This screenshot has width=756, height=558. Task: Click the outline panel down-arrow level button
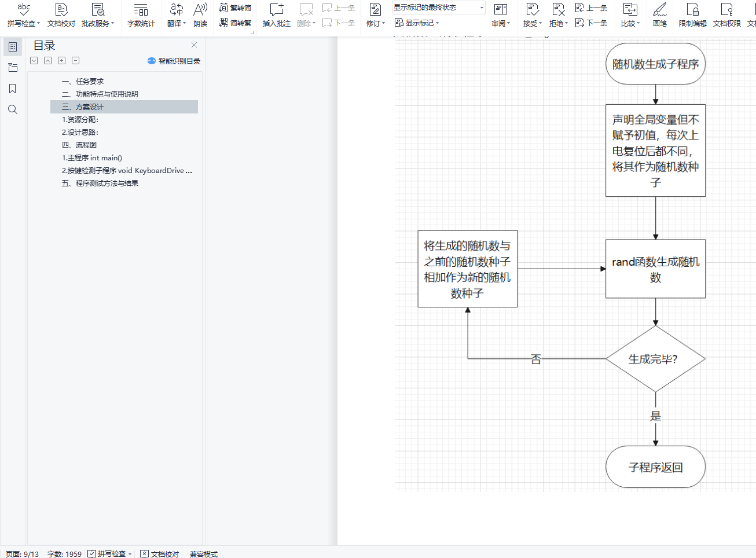(x=34, y=61)
